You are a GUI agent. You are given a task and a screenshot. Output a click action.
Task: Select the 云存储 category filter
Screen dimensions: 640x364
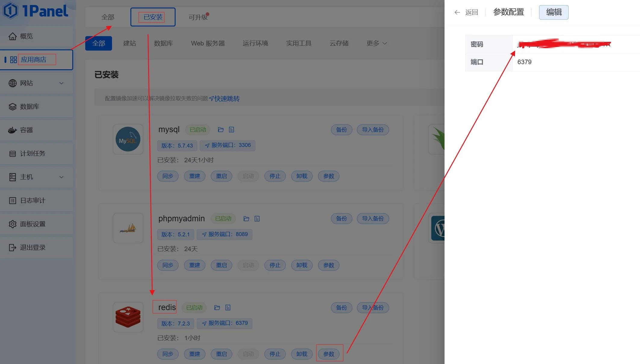[x=339, y=43]
